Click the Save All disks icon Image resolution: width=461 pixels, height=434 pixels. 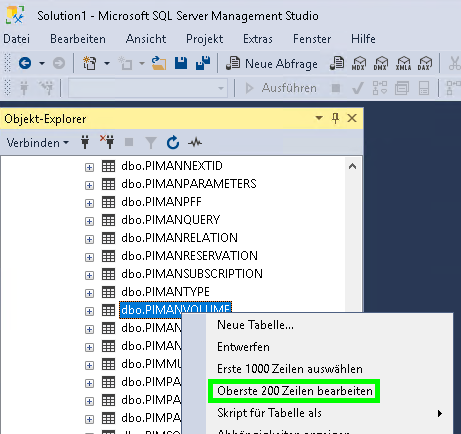pyautogui.click(x=203, y=63)
